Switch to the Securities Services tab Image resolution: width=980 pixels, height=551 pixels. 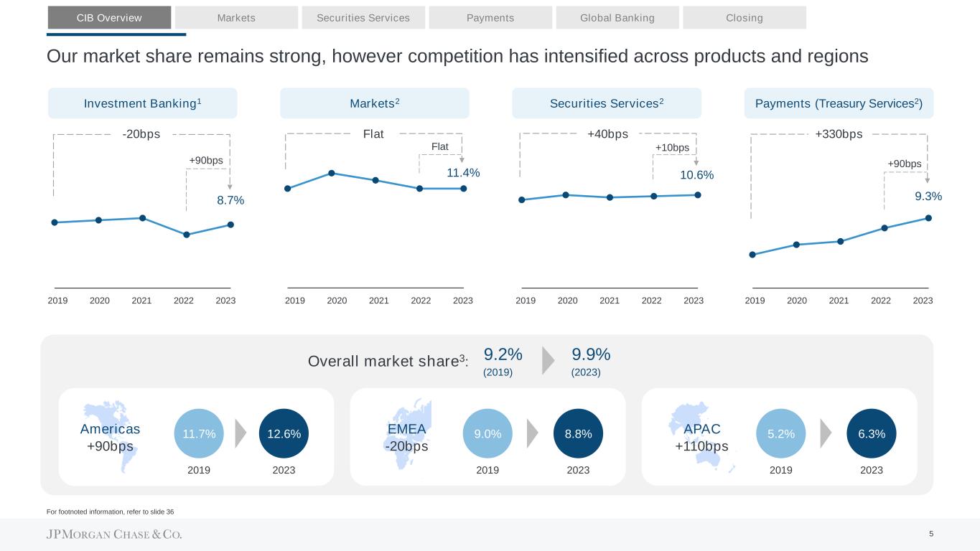[363, 18]
